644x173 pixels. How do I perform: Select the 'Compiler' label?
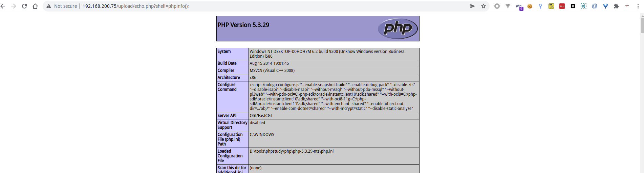[226, 71]
